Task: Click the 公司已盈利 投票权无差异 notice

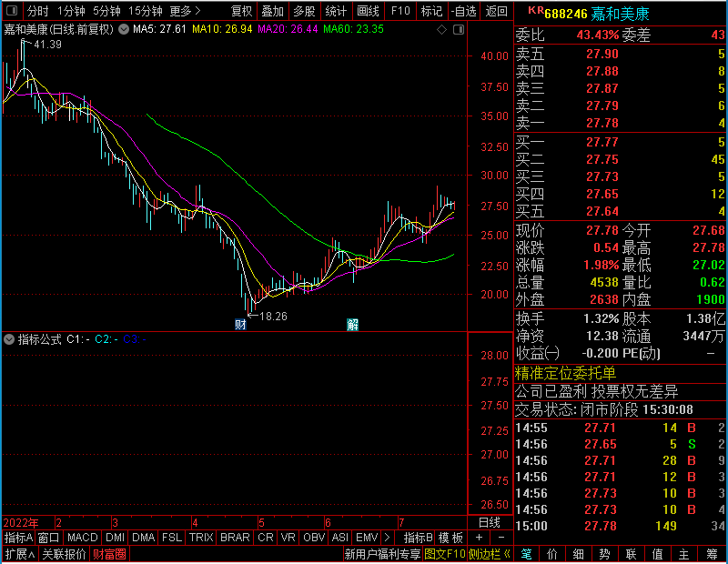Action: tap(597, 392)
